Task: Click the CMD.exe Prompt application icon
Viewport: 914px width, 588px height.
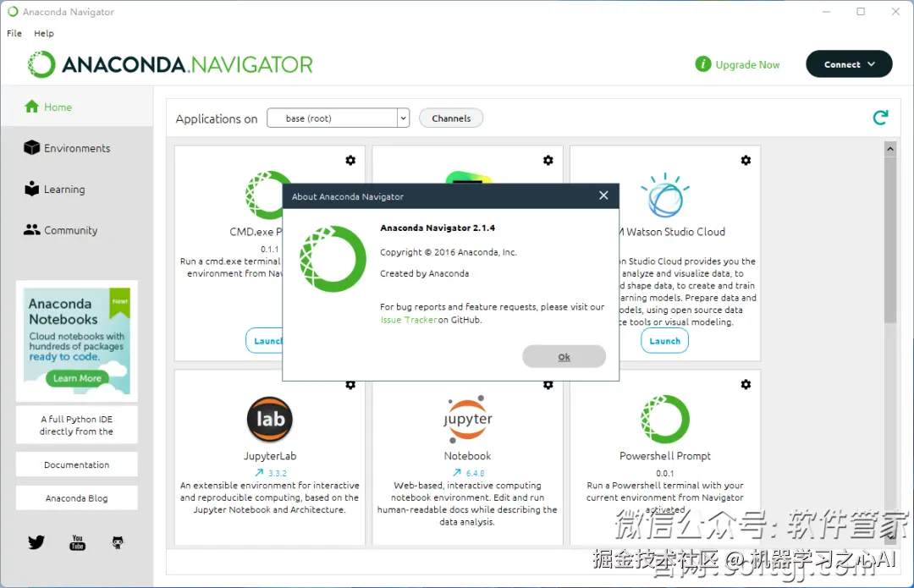Action: (x=265, y=195)
